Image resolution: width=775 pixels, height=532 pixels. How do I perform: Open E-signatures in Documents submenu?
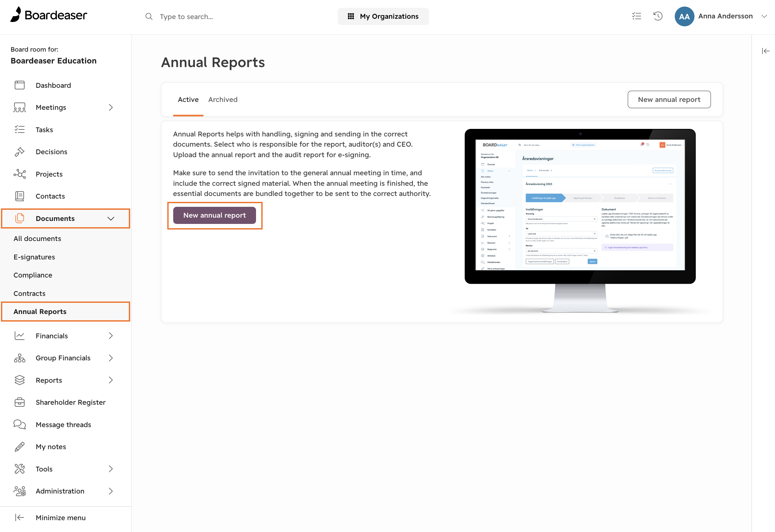click(x=35, y=257)
